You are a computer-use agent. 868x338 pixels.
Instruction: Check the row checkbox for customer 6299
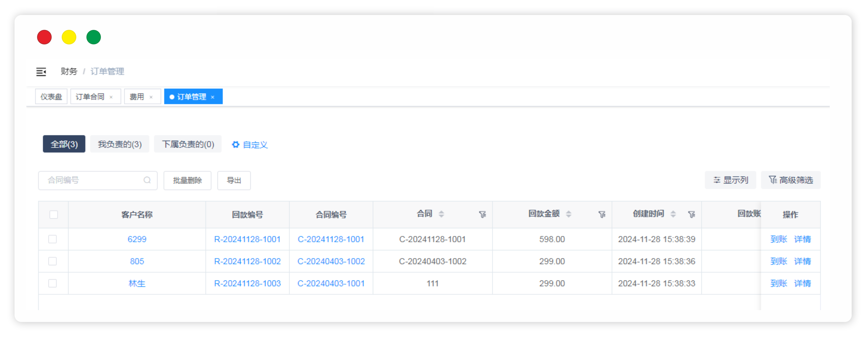[53, 239]
